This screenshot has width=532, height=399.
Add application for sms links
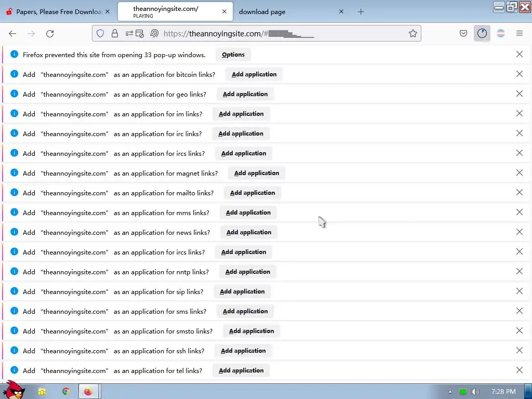point(245,311)
